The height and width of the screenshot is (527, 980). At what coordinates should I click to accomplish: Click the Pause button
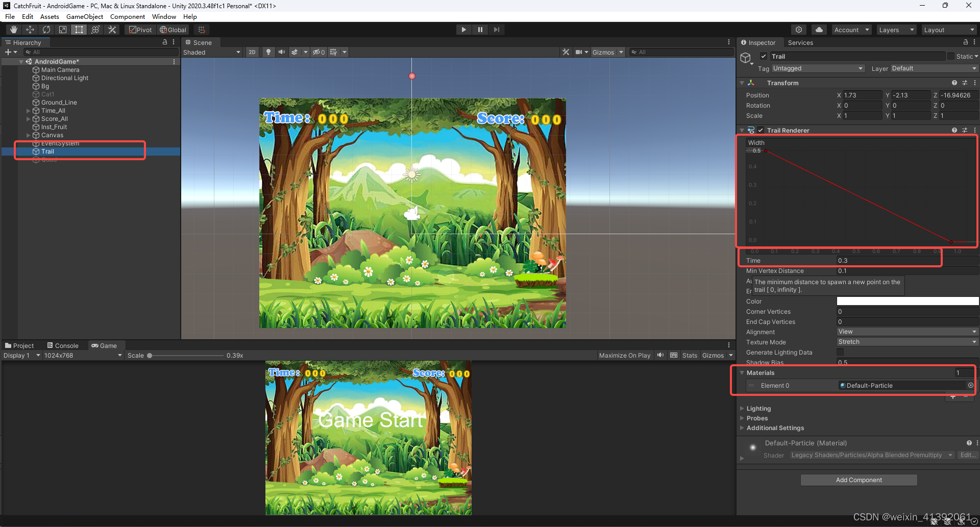pos(480,29)
